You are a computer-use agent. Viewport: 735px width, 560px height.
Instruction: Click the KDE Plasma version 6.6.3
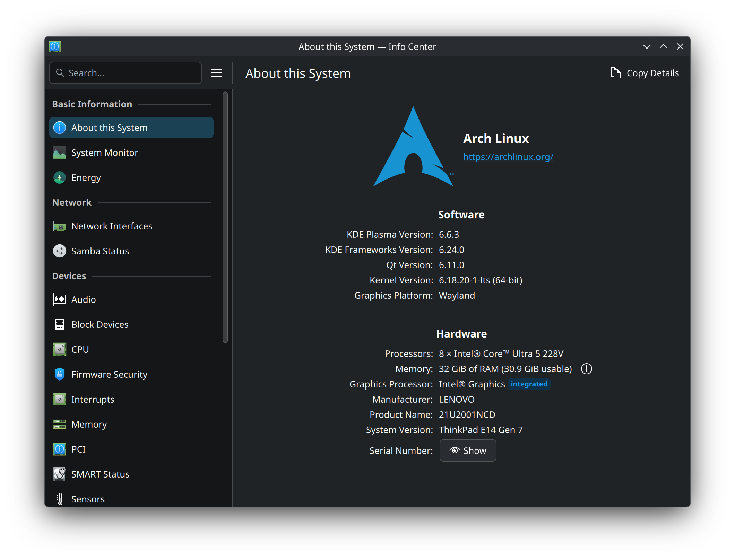(x=449, y=234)
